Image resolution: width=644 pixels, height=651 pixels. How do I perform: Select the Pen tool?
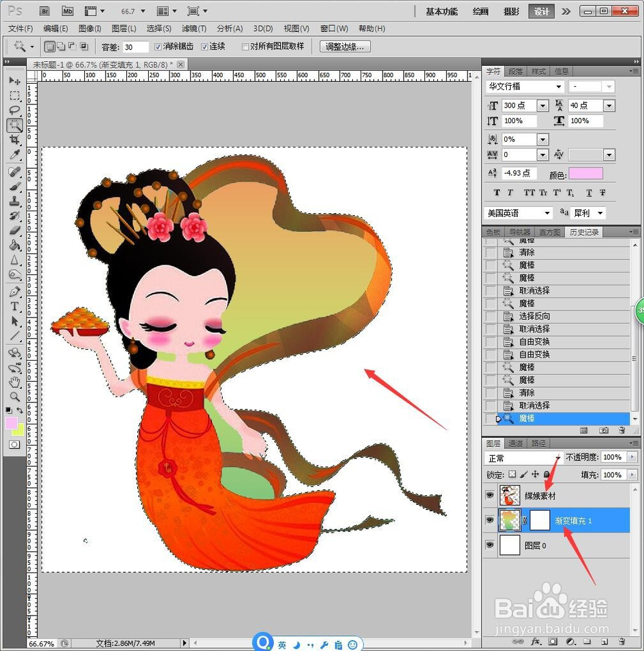[15, 292]
